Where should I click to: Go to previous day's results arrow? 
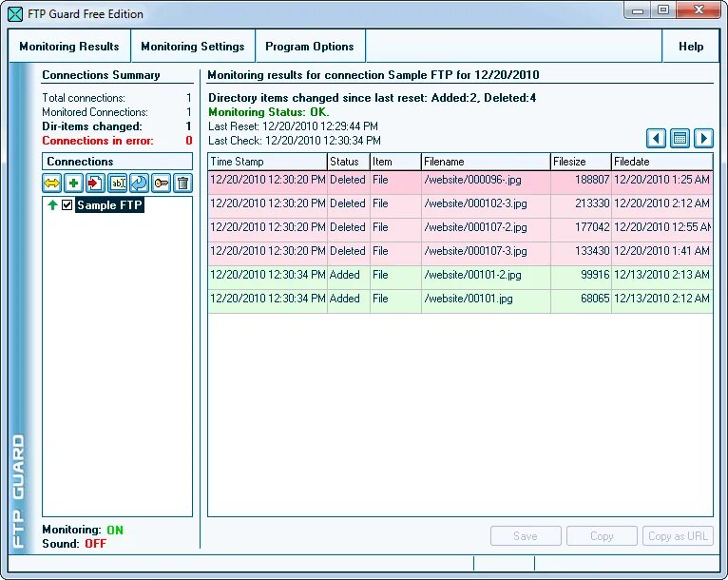coord(656,139)
